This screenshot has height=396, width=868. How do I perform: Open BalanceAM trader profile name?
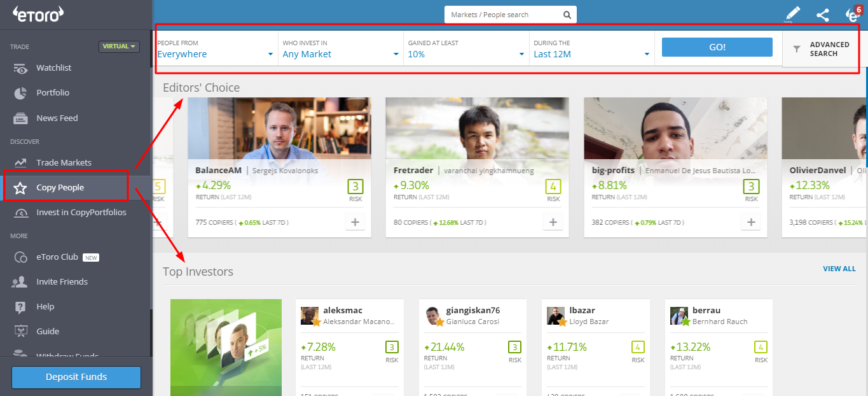point(218,171)
